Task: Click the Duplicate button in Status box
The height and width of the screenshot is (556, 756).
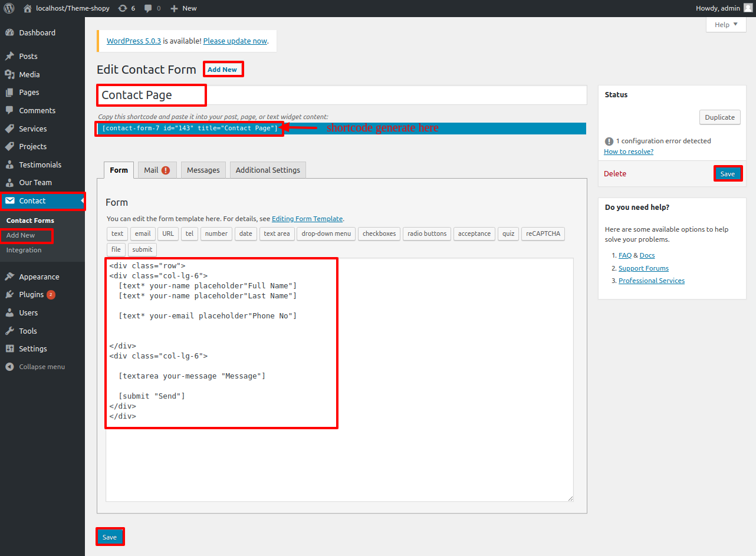Action: pos(719,117)
